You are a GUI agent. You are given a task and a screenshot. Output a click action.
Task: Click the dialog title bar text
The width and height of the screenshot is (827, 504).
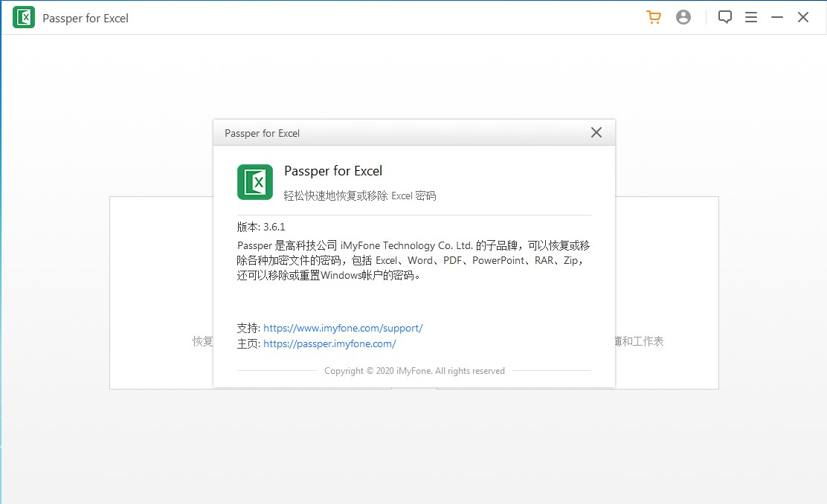[262, 133]
